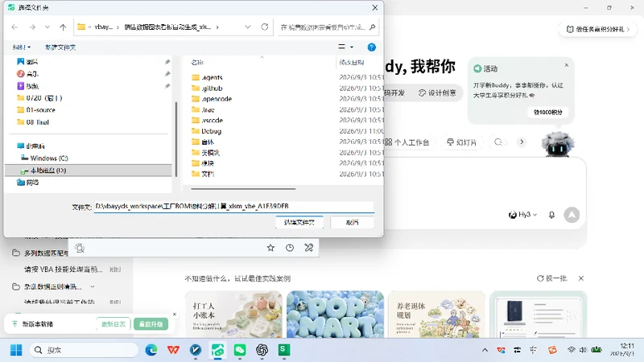This screenshot has width=644, height=362.
Task: Open the dialog help icon
Action: [372, 47]
